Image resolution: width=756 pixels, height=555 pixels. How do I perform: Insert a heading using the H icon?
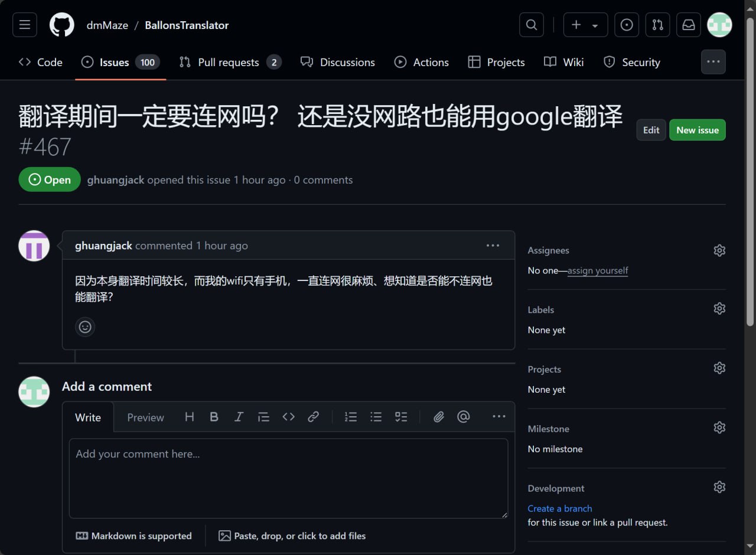tap(189, 416)
